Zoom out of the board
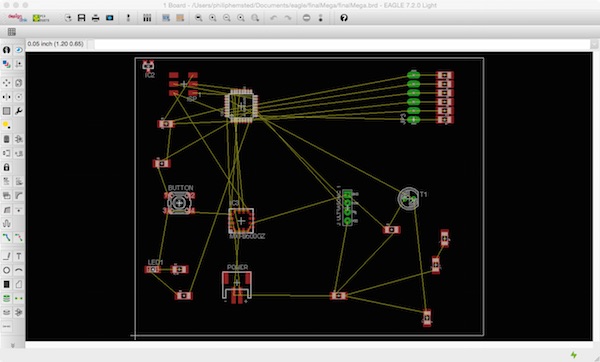This screenshot has height=362, width=600. coord(227,18)
